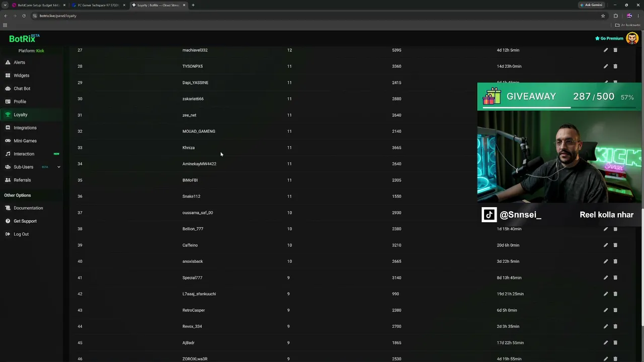Click the username MOUAD_GAMENG
644x362 pixels.
click(x=199, y=131)
